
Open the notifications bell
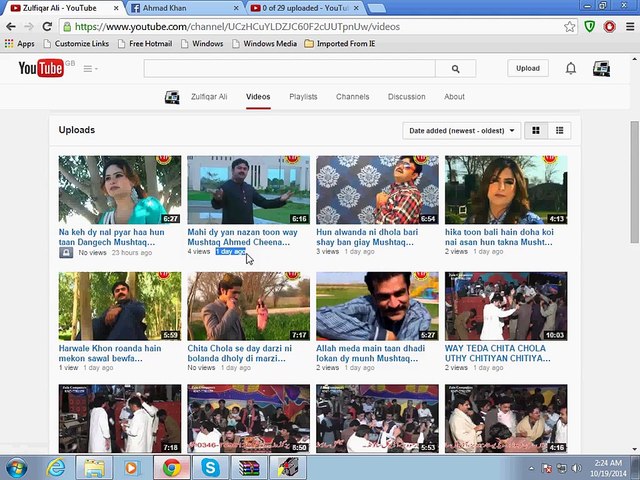(571, 68)
